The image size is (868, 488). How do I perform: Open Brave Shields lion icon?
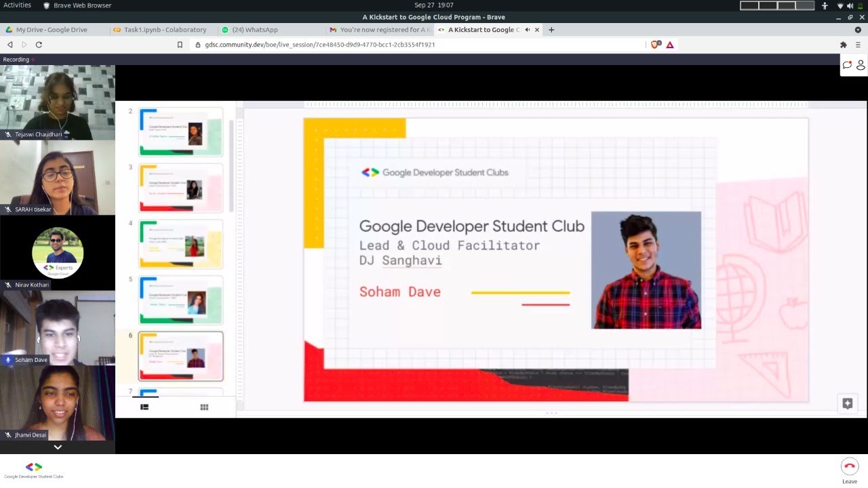(x=656, y=45)
